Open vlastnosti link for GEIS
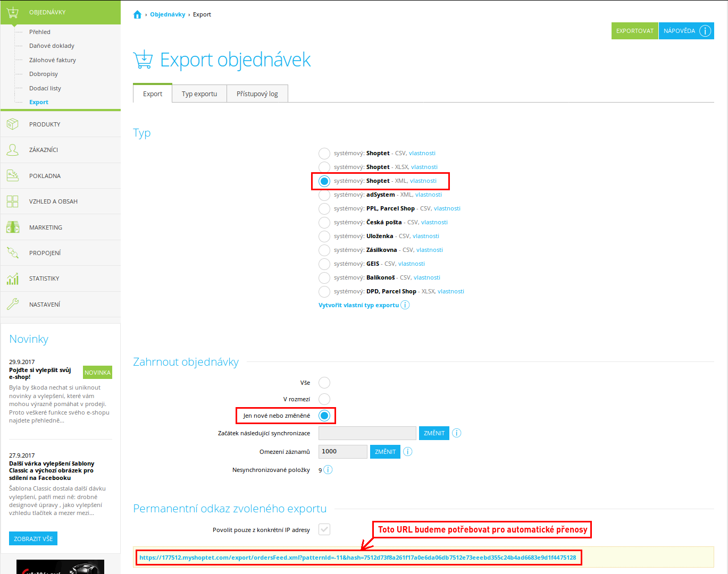 [x=412, y=264]
